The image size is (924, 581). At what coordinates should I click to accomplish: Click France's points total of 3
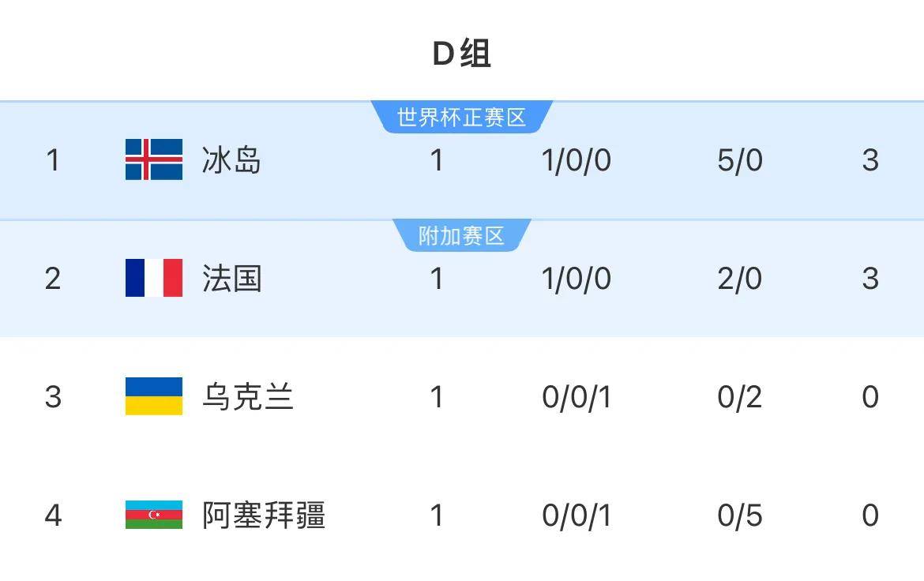[870, 279]
